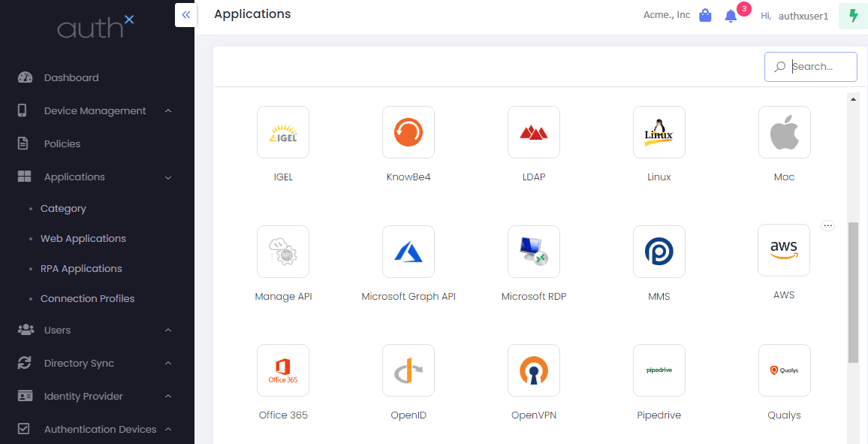Image resolution: width=868 pixels, height=444 pixels.
Task: Select the Office 365 icon
Action: 283,370
